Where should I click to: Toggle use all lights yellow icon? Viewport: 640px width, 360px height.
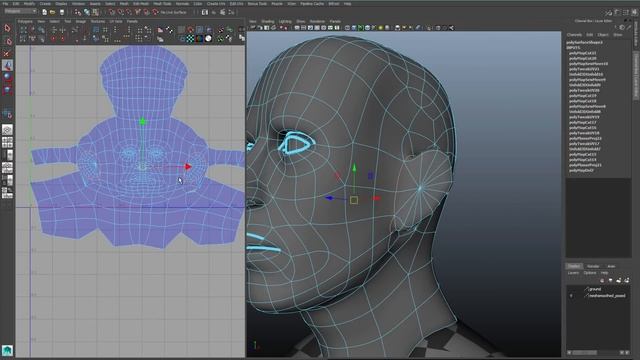click(x=380, y=28)
